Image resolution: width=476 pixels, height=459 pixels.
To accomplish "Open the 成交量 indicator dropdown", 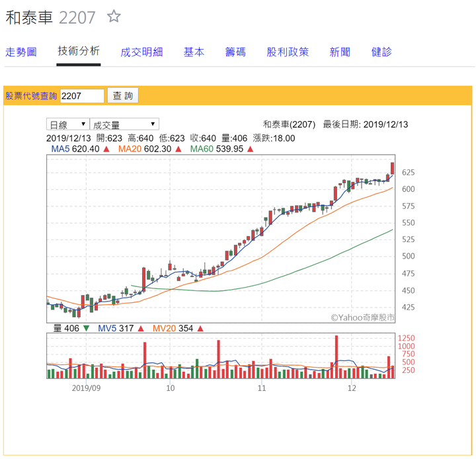I will tap(124, 124).
